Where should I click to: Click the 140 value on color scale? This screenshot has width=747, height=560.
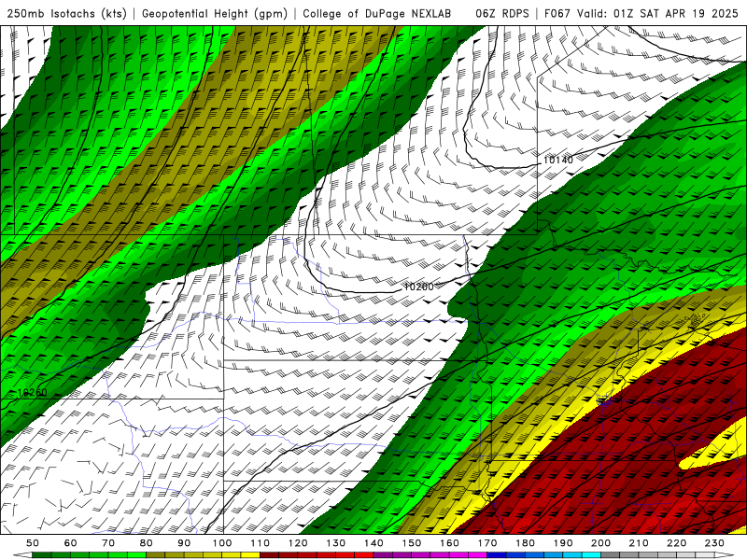point(373,543)
